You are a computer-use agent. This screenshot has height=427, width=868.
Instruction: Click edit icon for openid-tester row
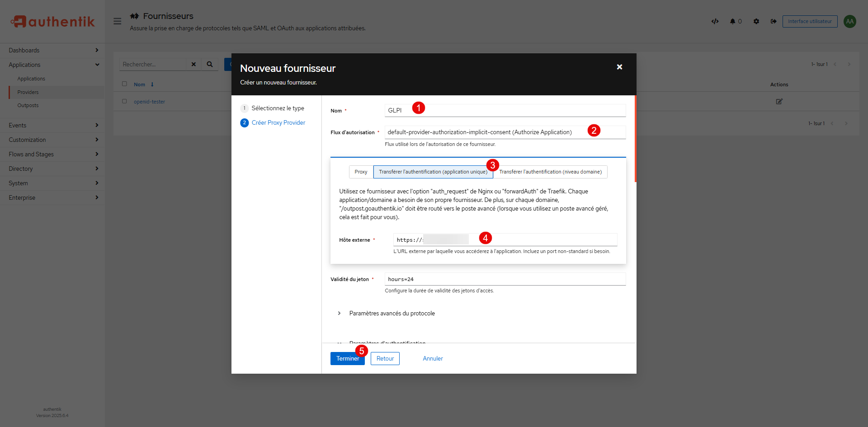(779, 102)
